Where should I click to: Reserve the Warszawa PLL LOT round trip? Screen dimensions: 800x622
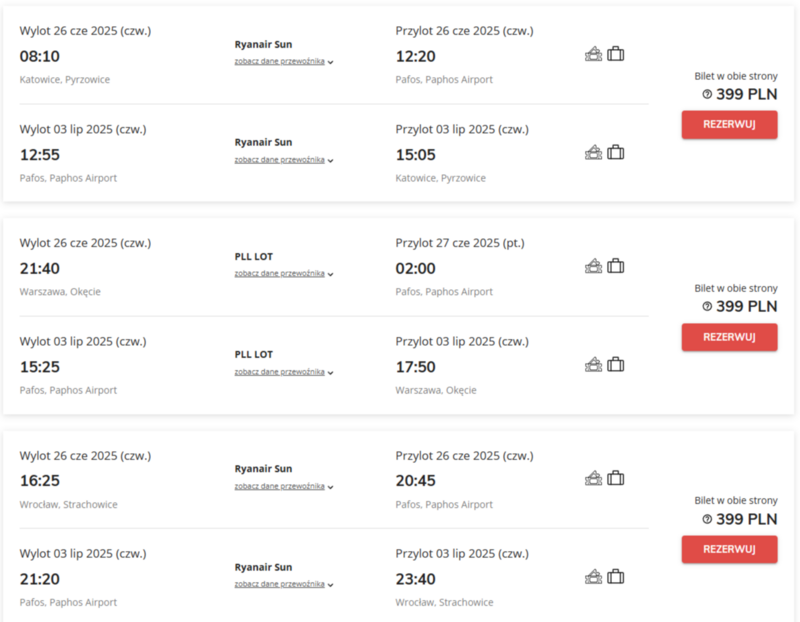(730, 337)
